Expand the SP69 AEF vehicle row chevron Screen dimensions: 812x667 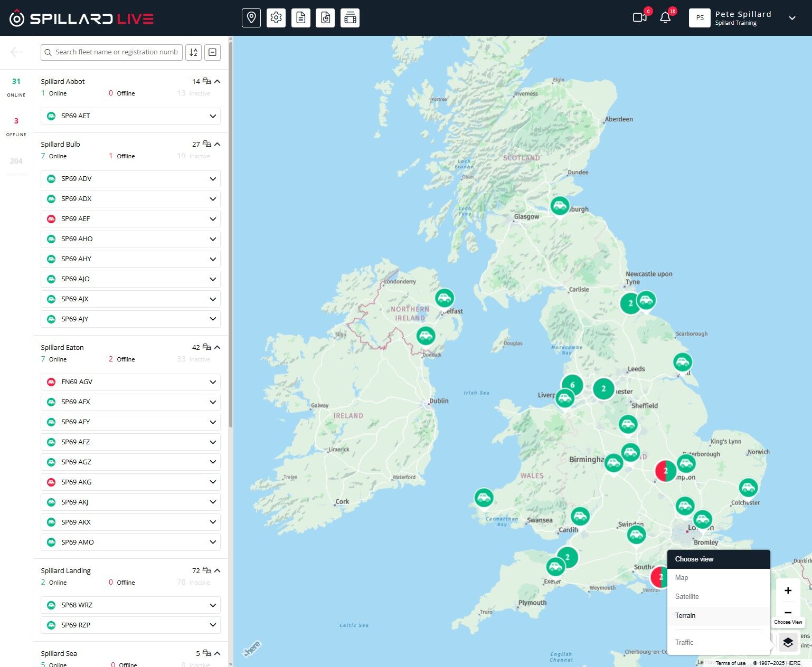click(x=213, y=219)
